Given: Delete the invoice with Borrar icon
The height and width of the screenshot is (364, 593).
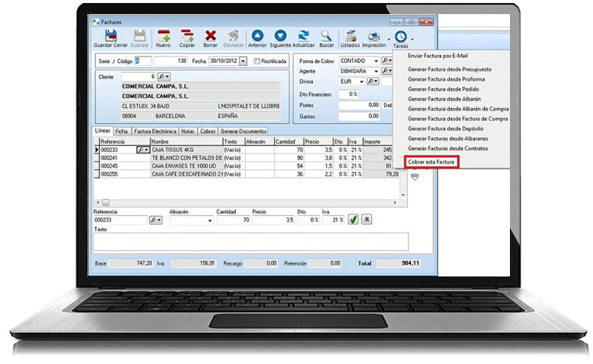Looking at the screenshot, I should (x=211, y=36).
